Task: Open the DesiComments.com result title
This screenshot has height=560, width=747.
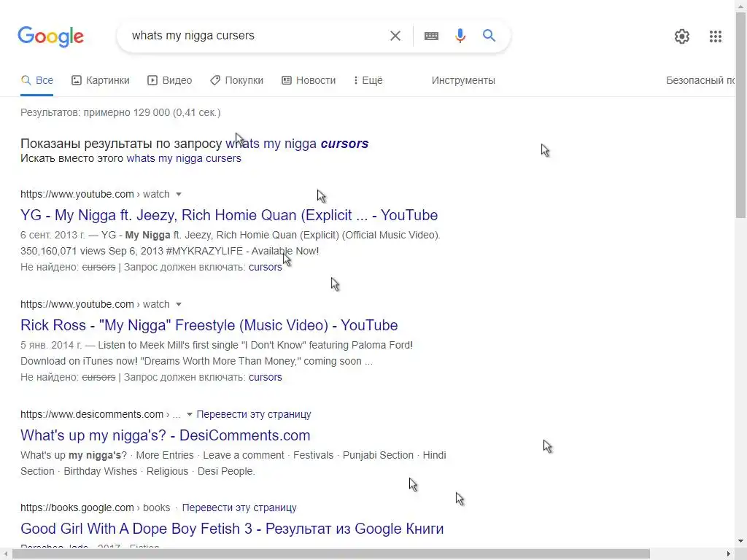Action: click(x=166, y=435)
